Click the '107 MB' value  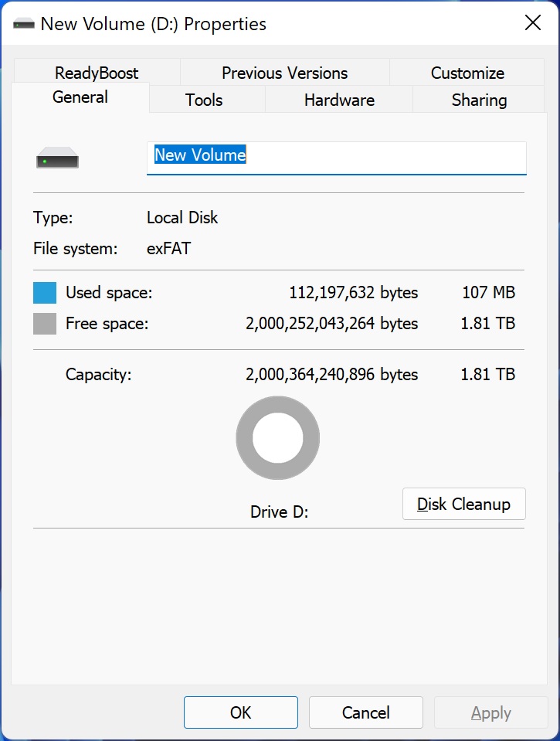489,292
